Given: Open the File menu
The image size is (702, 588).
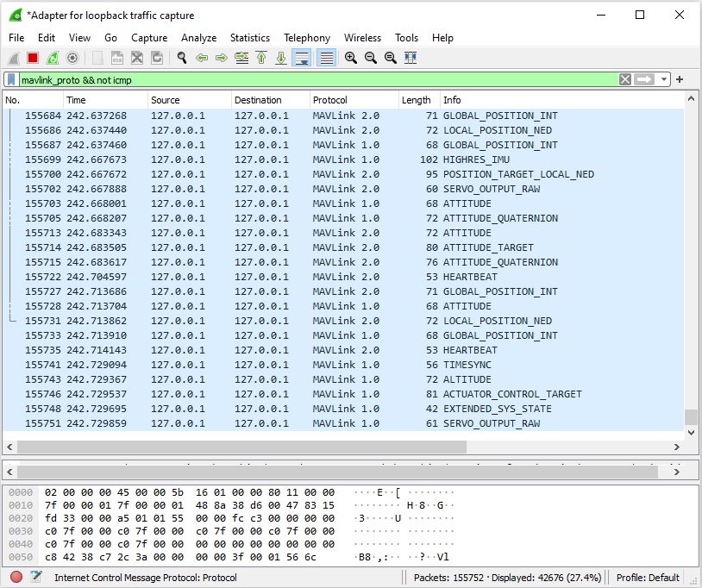Looking at the screenshot, I should (16, 38).
